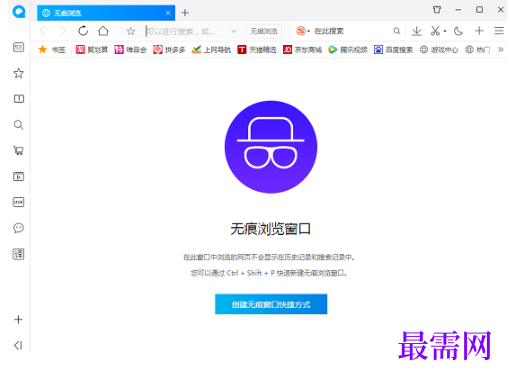
Task: Open the 热门 bookmark
Action: point(478,50)
